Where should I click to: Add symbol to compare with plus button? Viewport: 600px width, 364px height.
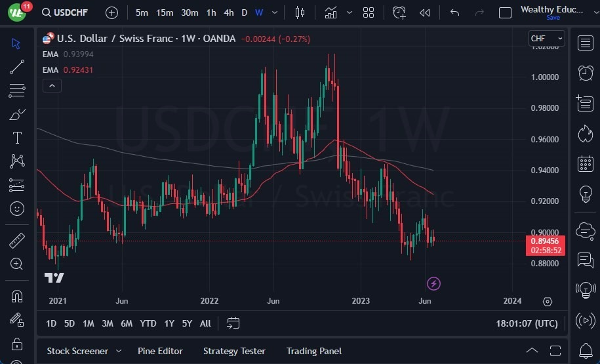(111, 12)
